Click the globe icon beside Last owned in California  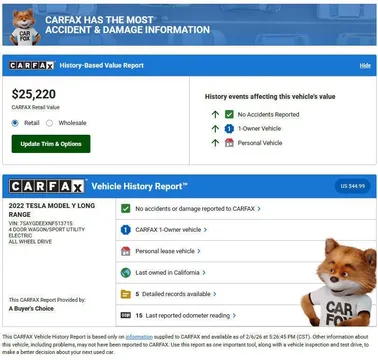coord(126,273)
